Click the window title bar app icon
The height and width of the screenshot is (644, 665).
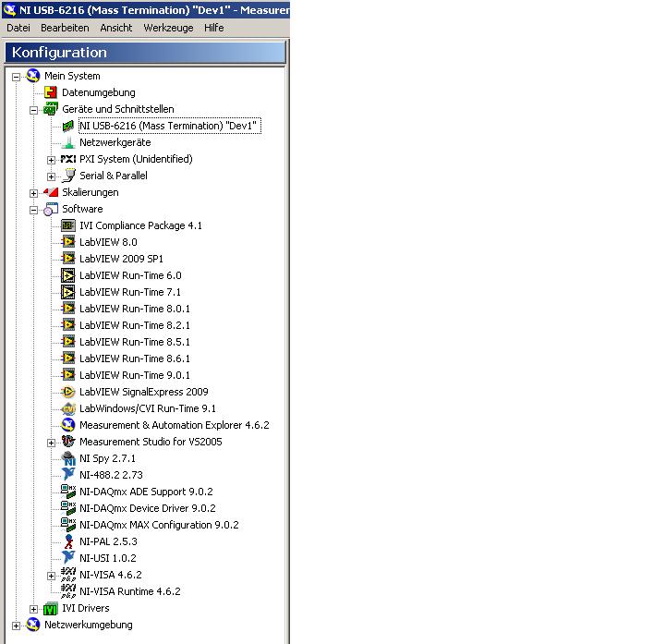tap(9, 9)
